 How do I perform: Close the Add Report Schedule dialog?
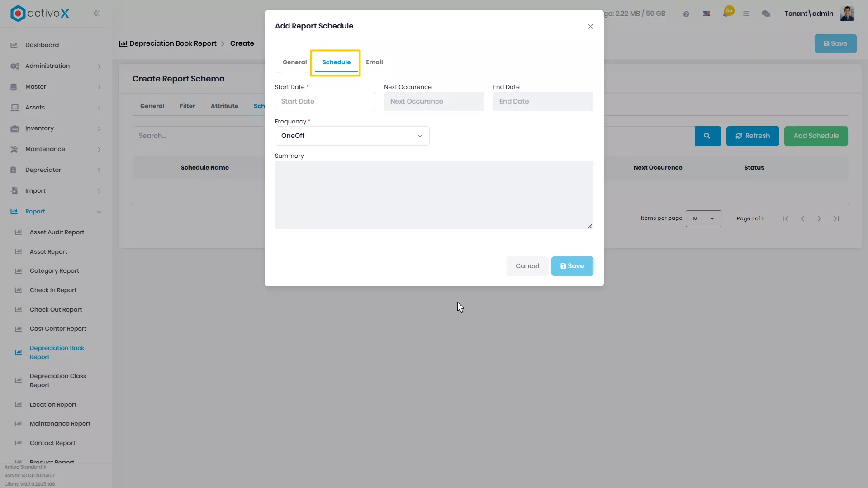pyautogui.click(x=590, y=27)
